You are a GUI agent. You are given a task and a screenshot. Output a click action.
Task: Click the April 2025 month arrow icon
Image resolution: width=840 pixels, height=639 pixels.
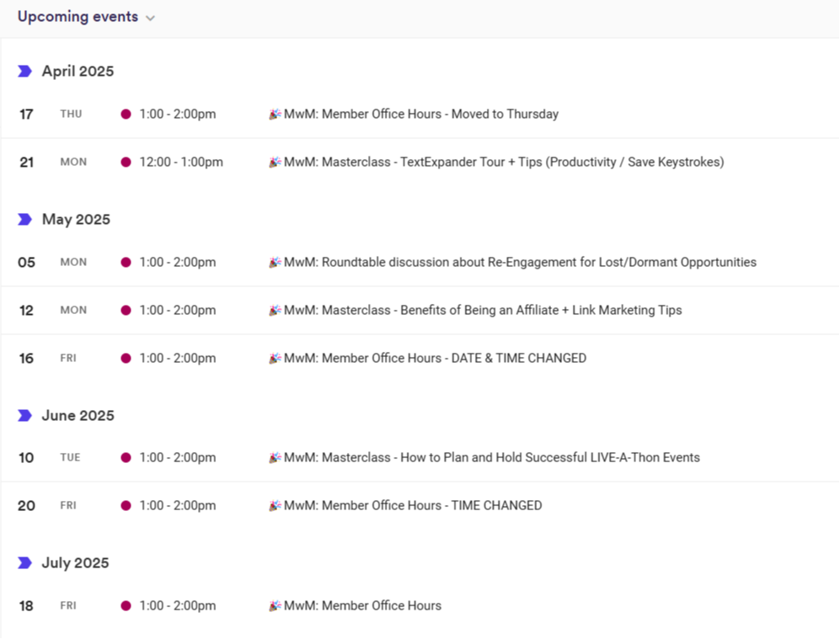click(x=24, y=72)
